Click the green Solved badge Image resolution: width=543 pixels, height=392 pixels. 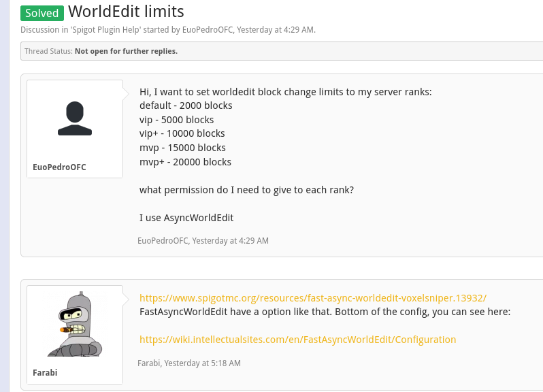click(x=42, y=13)
